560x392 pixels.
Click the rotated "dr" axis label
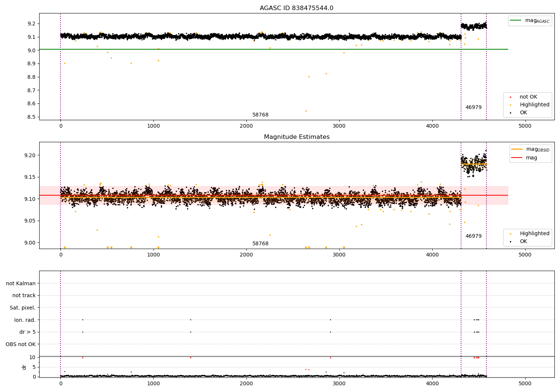click(x=24, y=367)
